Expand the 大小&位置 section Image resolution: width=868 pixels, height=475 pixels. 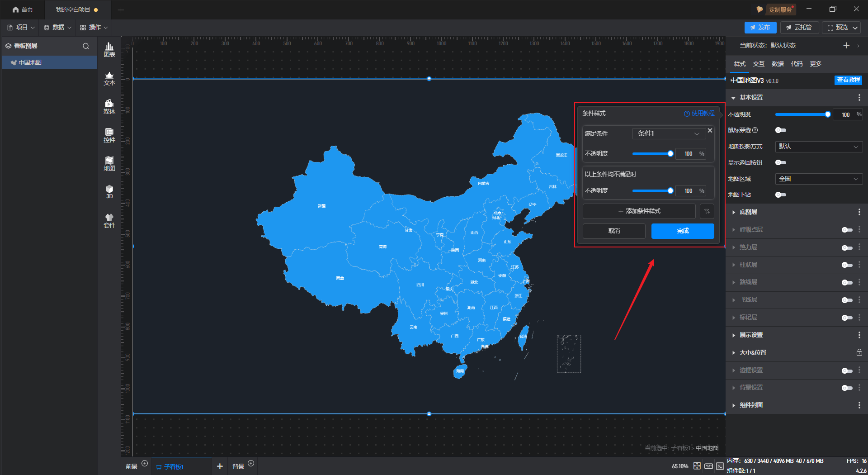(733, 353)
